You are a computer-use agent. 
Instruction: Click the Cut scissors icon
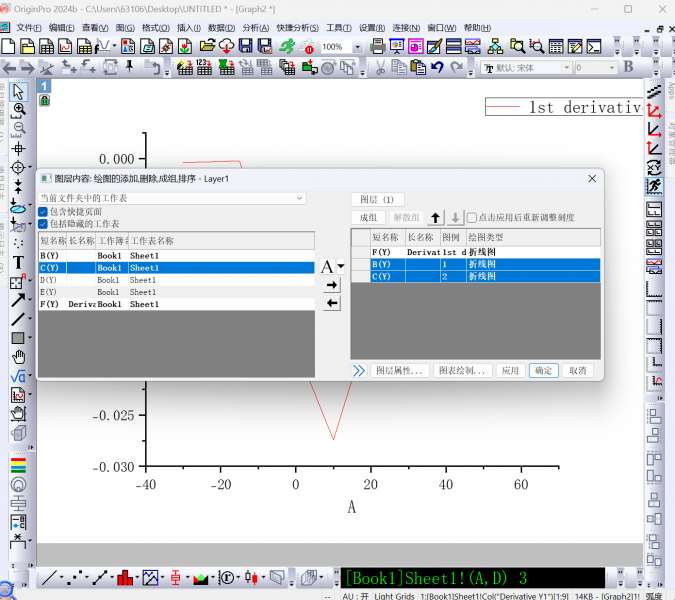[380, 67]
